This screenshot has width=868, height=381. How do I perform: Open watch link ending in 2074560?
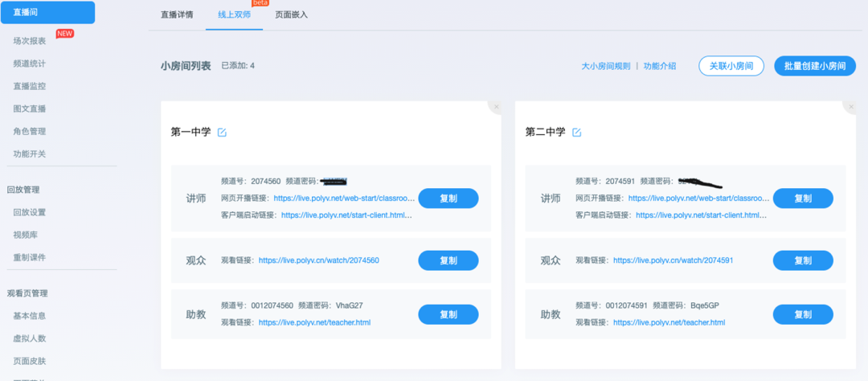[x=318, y=260]
